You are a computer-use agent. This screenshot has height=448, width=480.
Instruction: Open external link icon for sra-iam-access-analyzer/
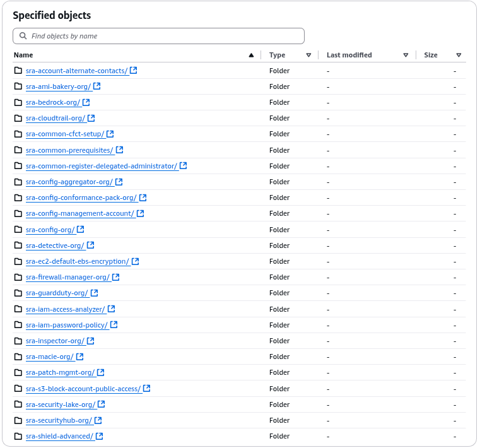click(x=111, y=309)
